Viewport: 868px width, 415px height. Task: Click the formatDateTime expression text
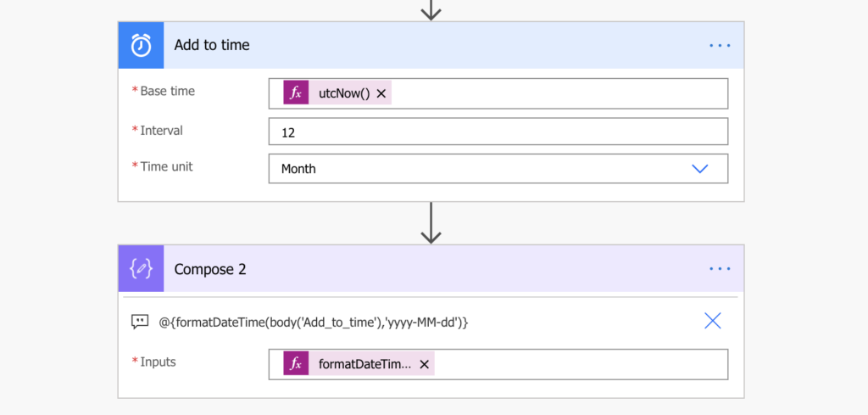coord(314,322)
